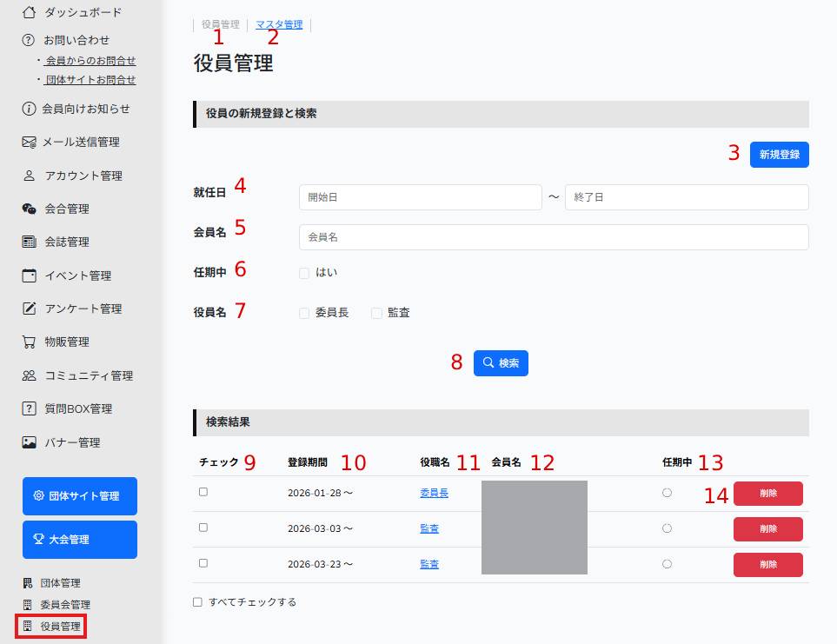Click the blue 検索 search button
This screenshot has width=837, height=644.
click(501, 363)
